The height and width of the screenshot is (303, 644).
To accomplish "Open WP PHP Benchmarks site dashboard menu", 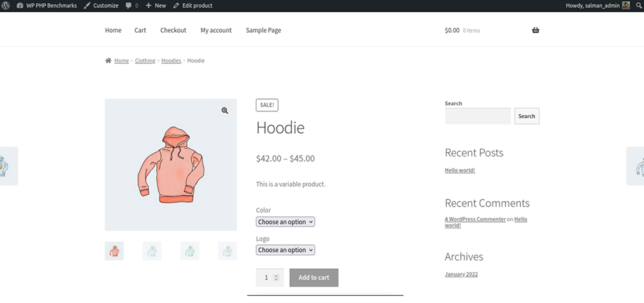I will 46,6.
